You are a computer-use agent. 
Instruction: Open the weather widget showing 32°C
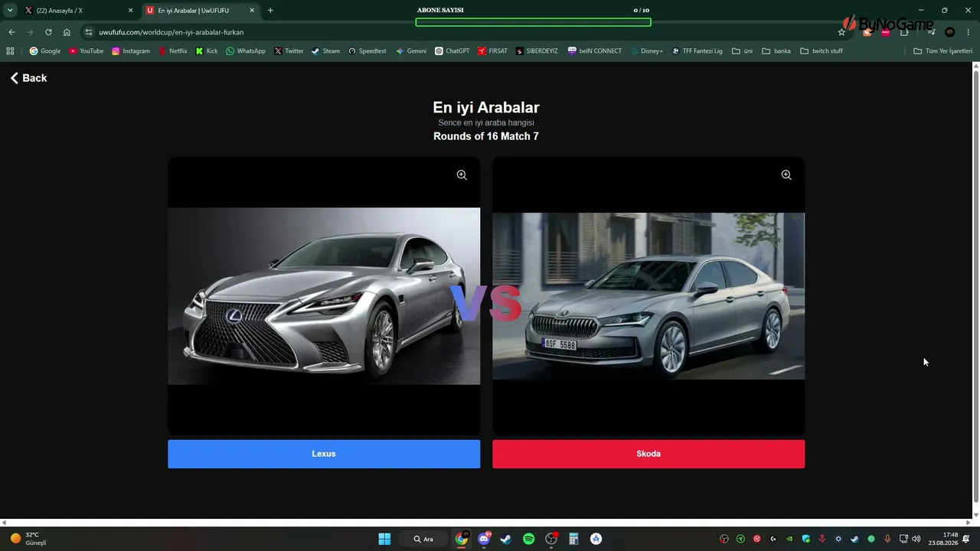tap(29, 539)
